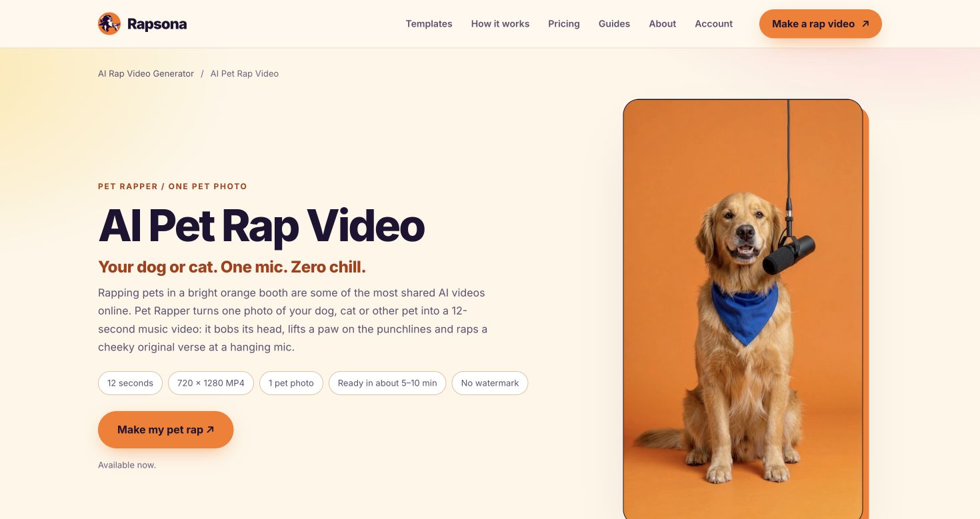Click the Rapsona logo icon

click(x=109, y=24)
